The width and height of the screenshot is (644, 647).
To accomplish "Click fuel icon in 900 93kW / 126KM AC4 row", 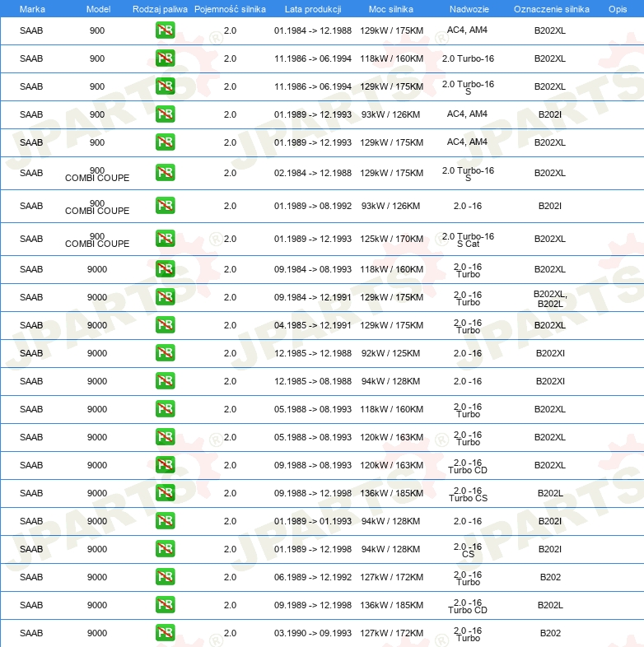I will 166,114.
